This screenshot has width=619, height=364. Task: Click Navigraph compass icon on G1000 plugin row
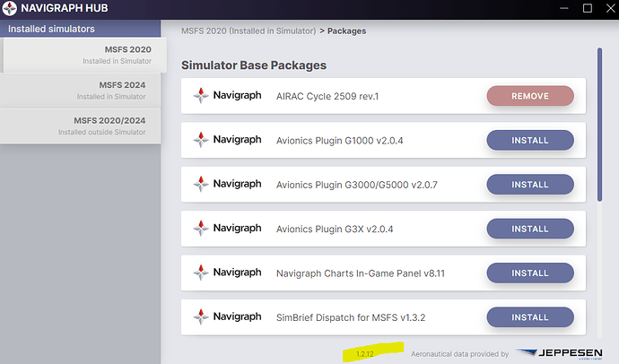[201, 140]
